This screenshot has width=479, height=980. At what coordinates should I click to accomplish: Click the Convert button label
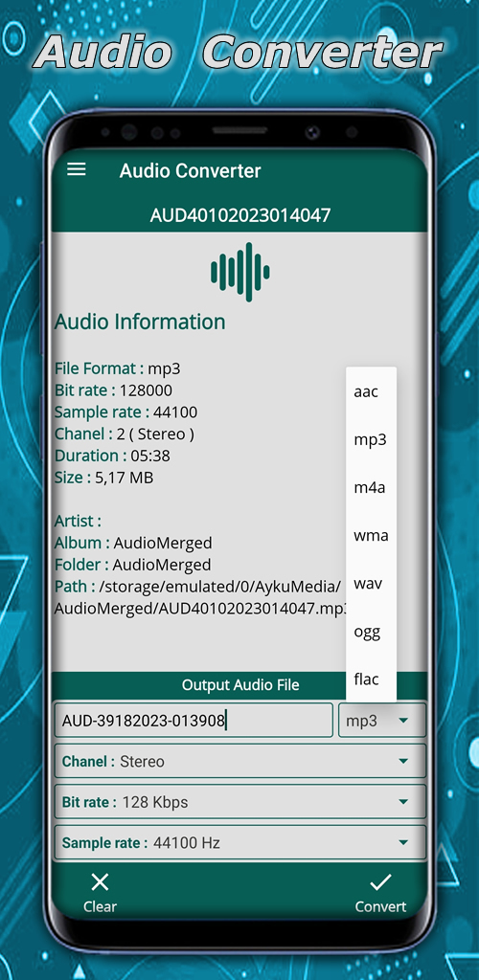(380, 906)
